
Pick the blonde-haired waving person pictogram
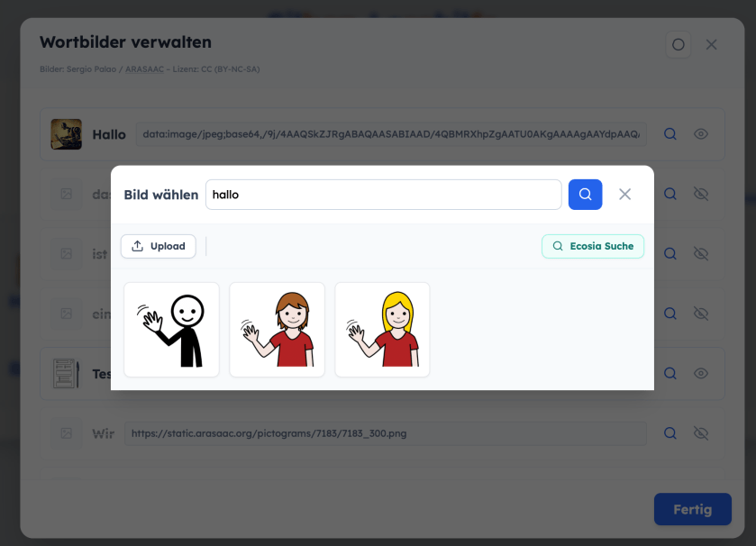tap(382, 330)
